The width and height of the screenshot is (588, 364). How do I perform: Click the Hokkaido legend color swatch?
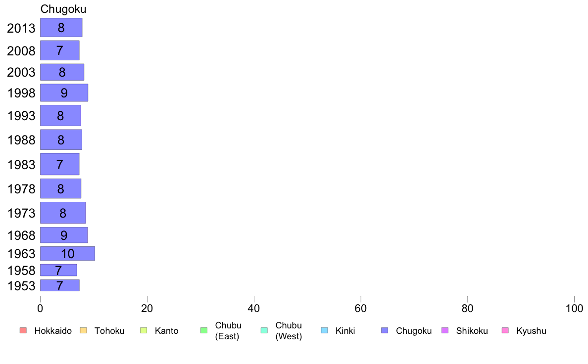tap(23, 330)
